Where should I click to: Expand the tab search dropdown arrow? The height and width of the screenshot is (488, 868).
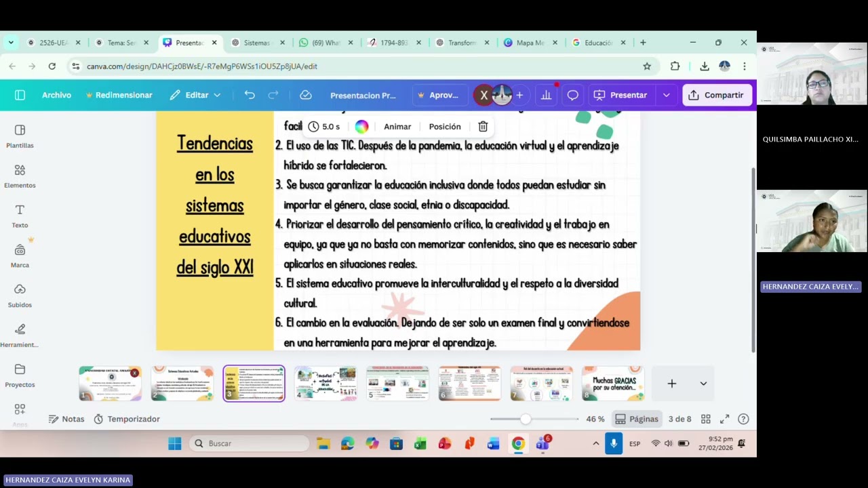pos(11,43)
